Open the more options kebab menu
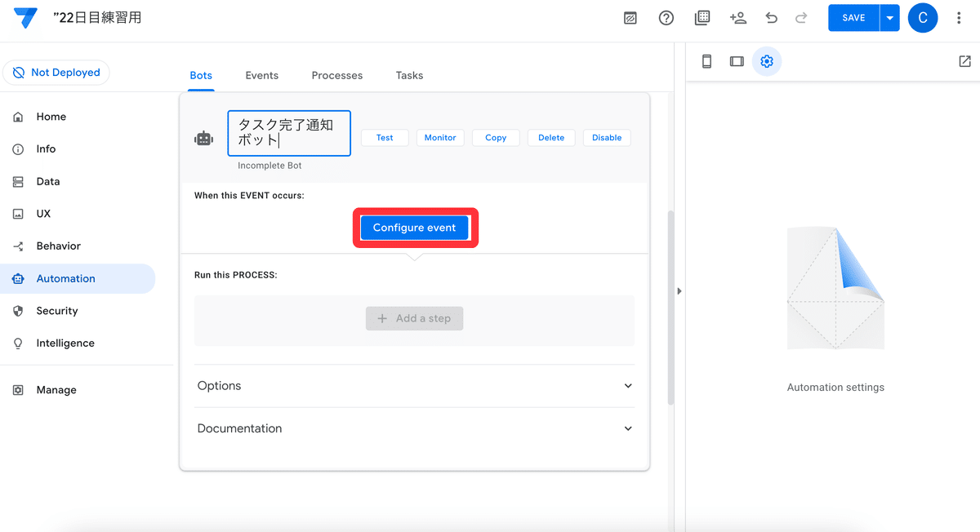 click(959, 17)
